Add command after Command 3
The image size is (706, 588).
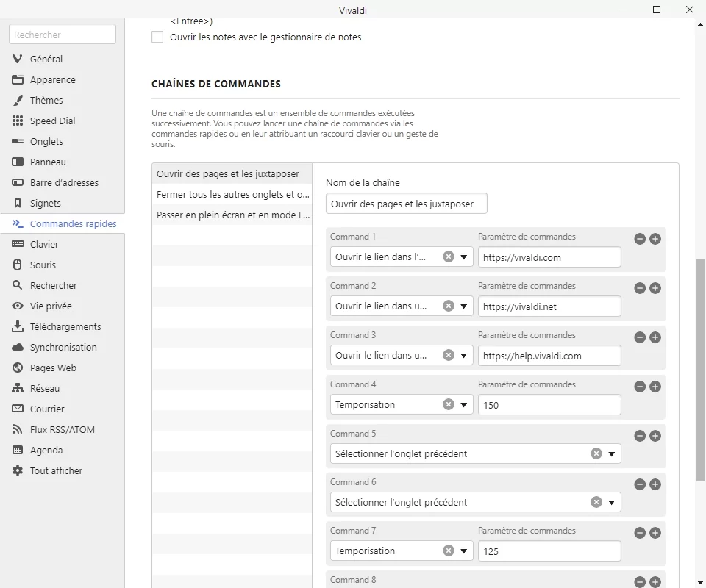pyautogui.click(x=655, y=337)
